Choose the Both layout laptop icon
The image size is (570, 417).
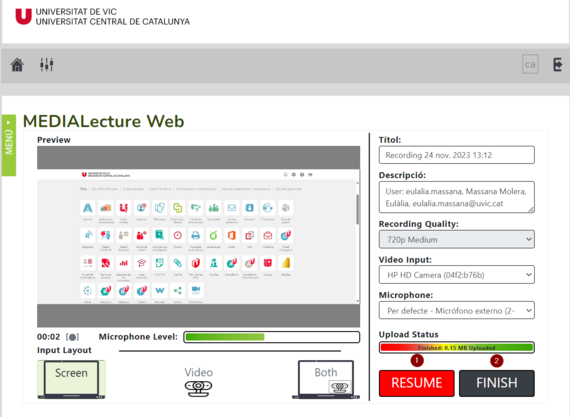pos(326,379)
